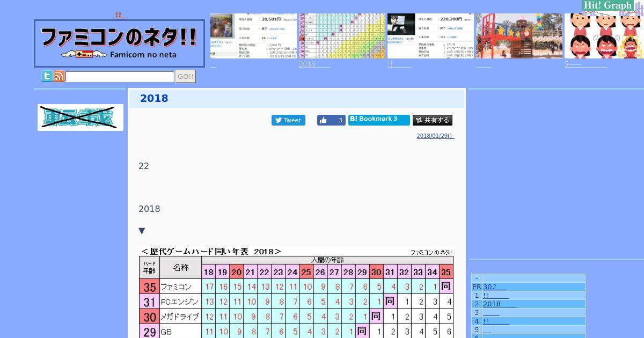Click the 名称 column header in the chart

tap(181, 267)
